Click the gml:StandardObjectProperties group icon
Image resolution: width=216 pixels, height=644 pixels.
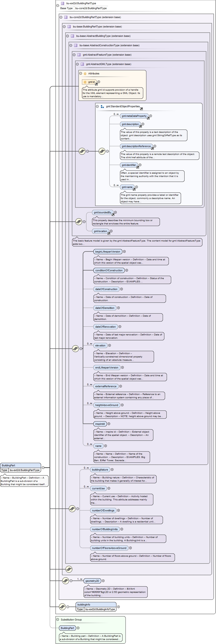tap(102, 107)
